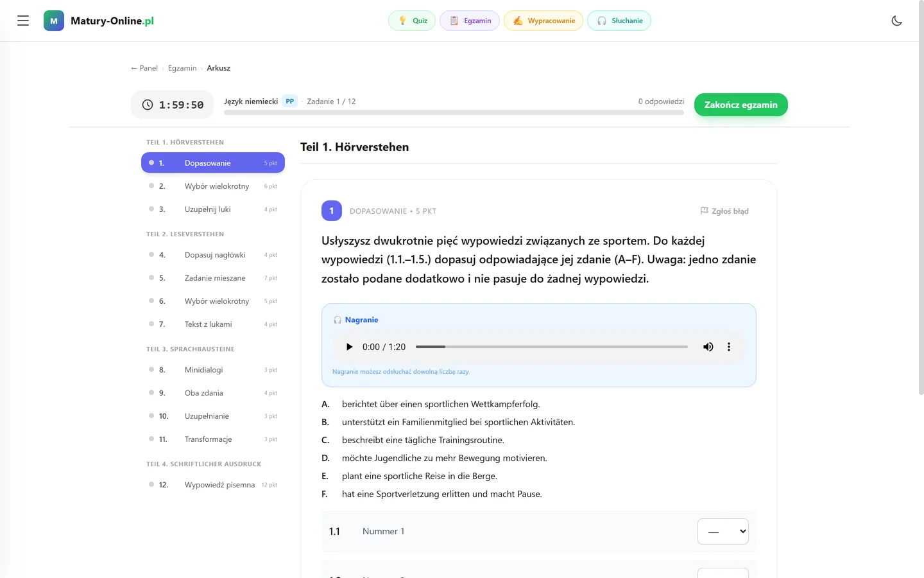The height and width of the screenshot is (578, 924).
Task: Go to task 10 Uzupełnianie
Action: coord(213,416)
